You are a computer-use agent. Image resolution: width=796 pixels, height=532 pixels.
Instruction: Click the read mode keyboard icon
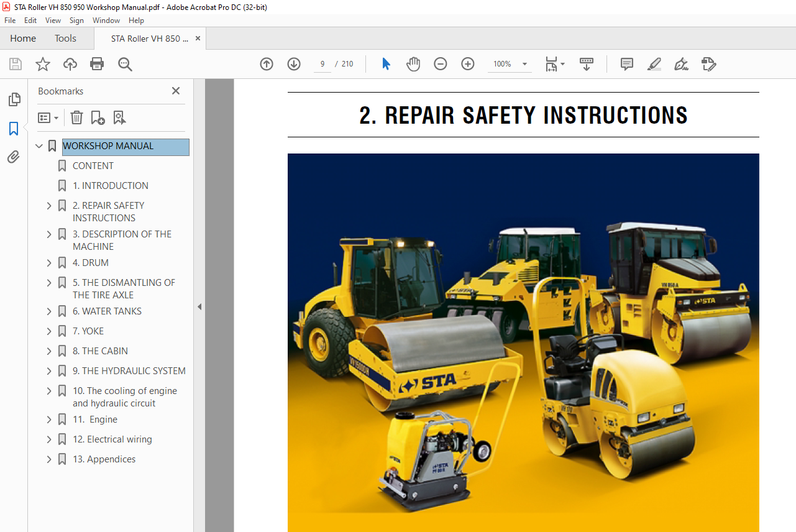tap(587, 64)
